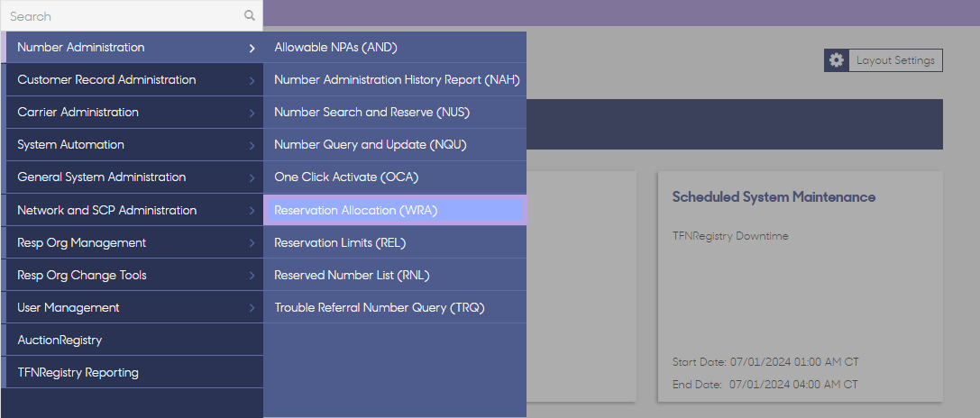Viewport: 980px width, 418px height.
Task: Choose Allowable NPAs (AND)
Action: coord(394,48)
